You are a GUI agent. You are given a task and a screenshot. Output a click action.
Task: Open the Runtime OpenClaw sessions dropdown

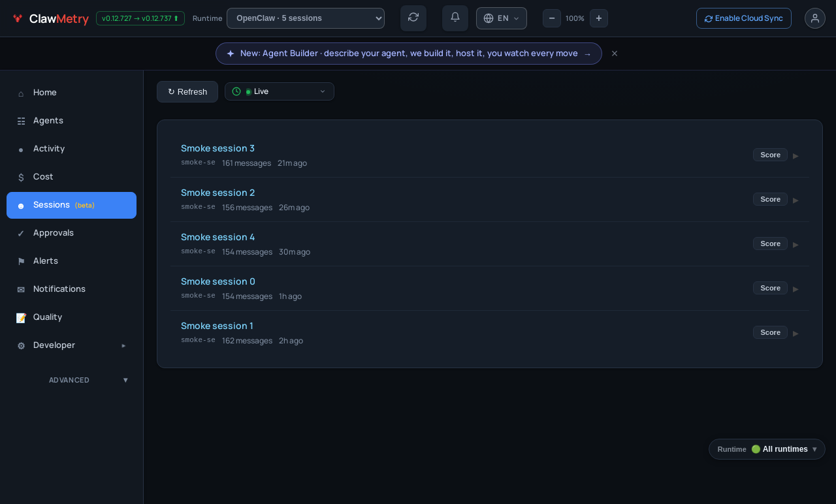click(x=306, y=18)
